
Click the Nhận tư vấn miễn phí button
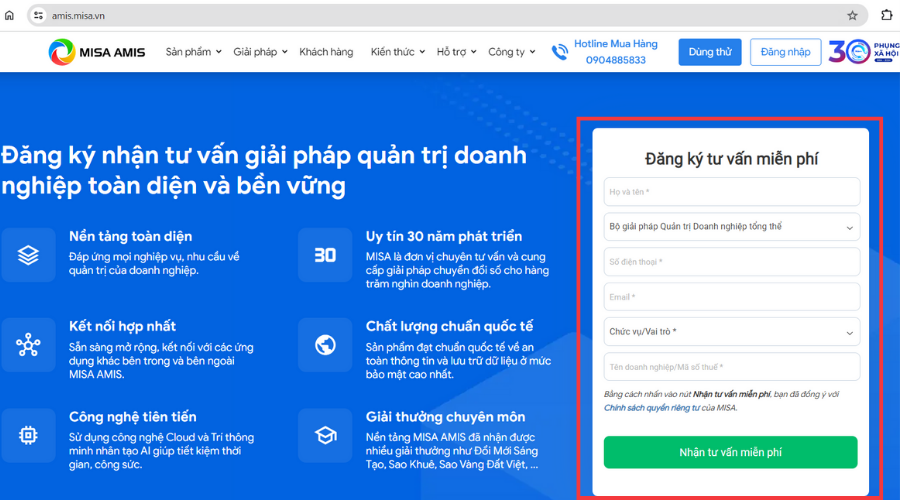click(x=731, y=452)
